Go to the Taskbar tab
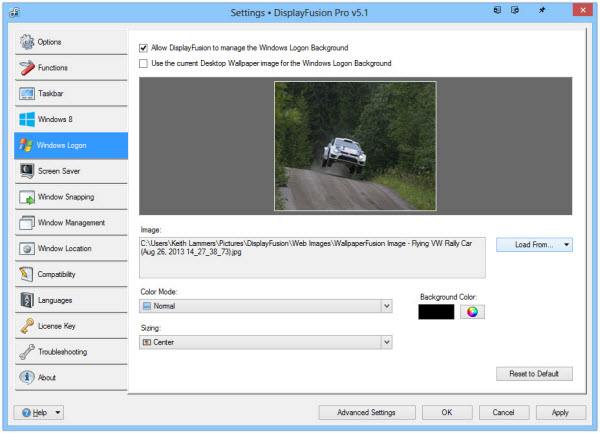Viewport: 600px width, 433px height. point(71,93)
